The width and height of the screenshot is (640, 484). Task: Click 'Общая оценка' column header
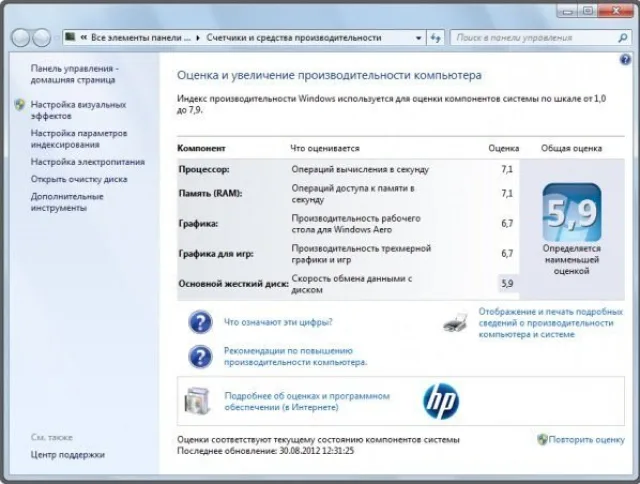(x=571, y=148)
